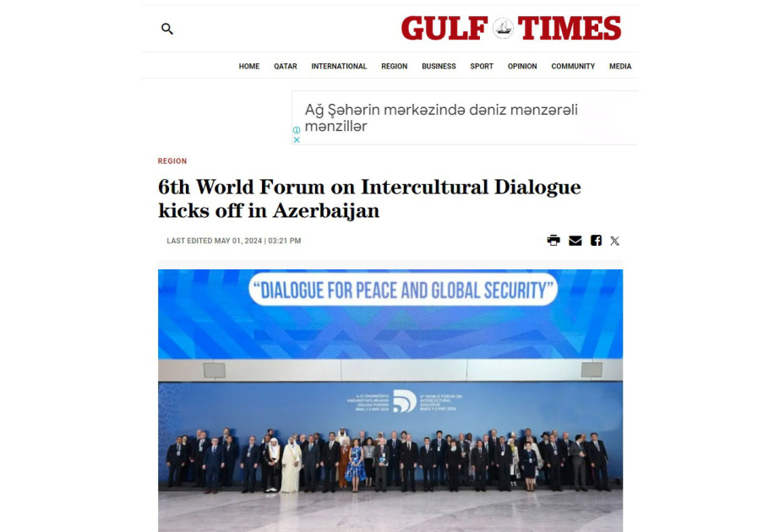Screen dimensions: 780x532
Task: Select OPINION menu item
Action: pos(522,66)
